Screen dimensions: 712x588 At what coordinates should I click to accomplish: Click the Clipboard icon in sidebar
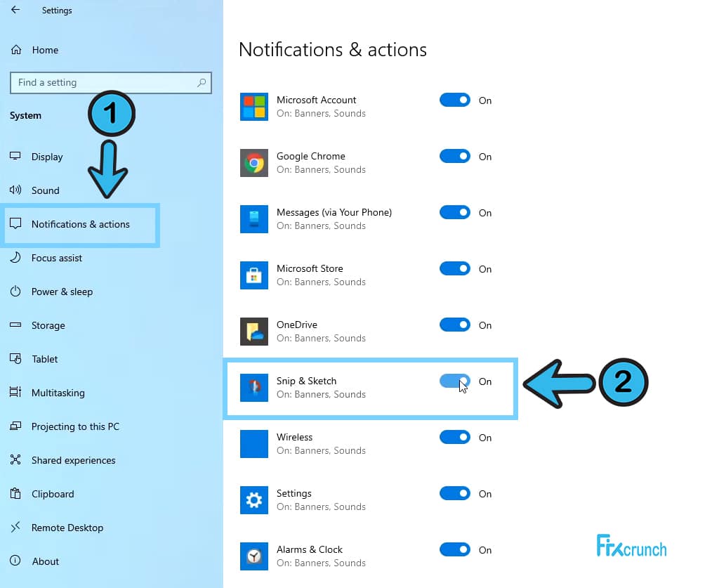click(x=15, y=493)
